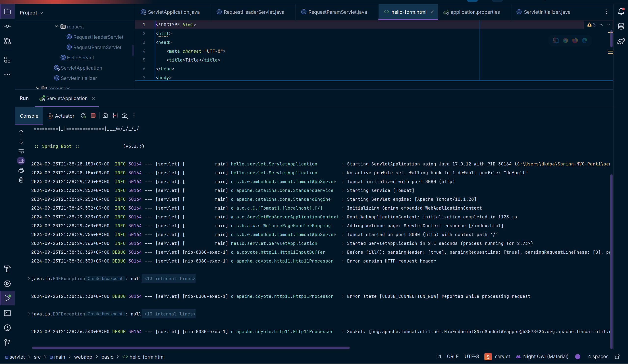The image size is (628, 364).
Task: Toggle soft-wrap in console
Action: pyautogui.click(x=21, y=151)
